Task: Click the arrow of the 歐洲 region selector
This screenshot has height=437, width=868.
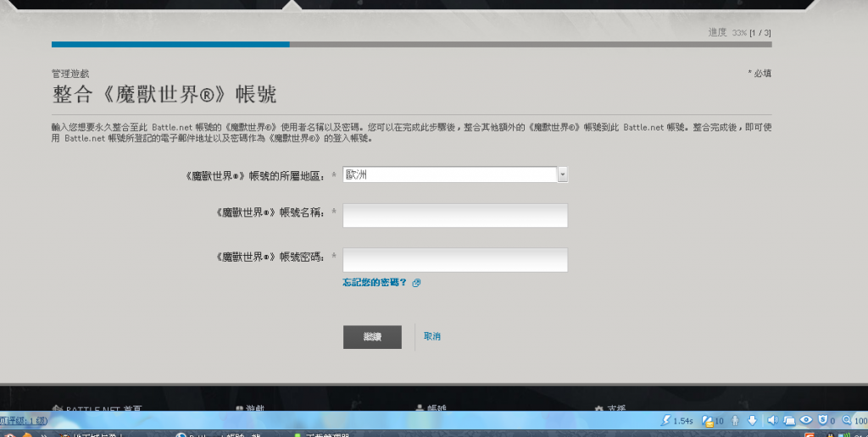Action: [563, 174]
